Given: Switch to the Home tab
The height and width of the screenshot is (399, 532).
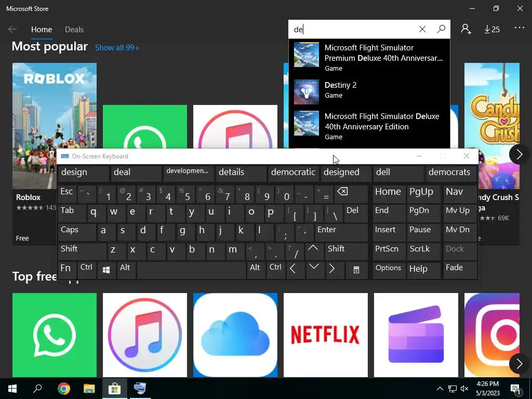Looking at the screenshot, I should point(42,30).
